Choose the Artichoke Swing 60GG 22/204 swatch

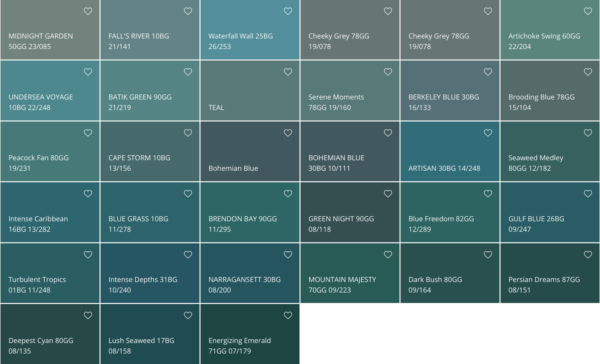click(x=550, y=30)
